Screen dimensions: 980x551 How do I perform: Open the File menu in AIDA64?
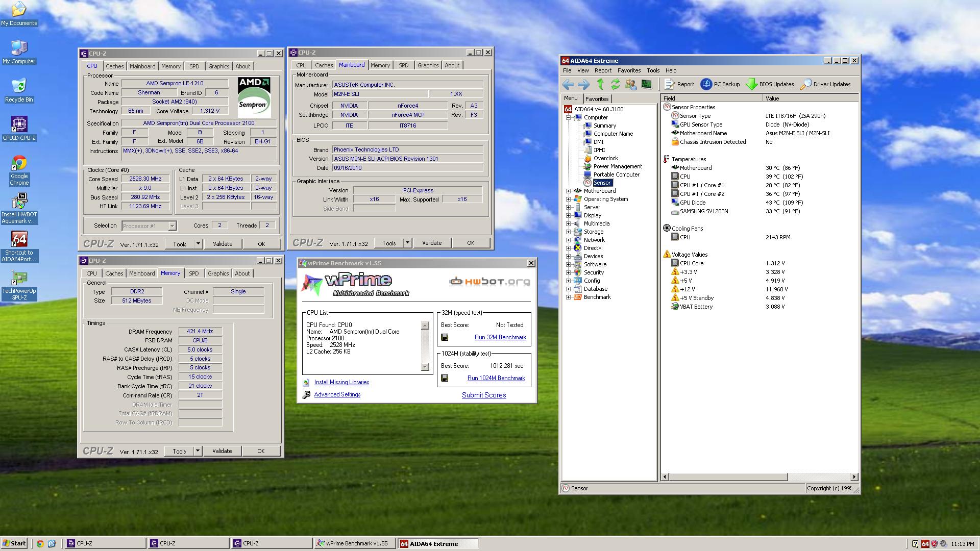567,70
